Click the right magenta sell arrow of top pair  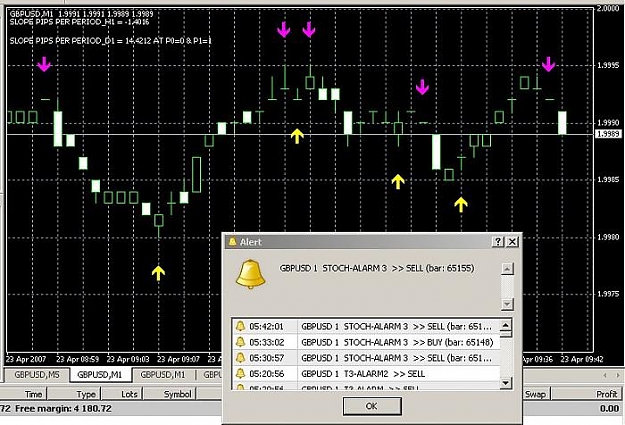(x=309, y=30)
